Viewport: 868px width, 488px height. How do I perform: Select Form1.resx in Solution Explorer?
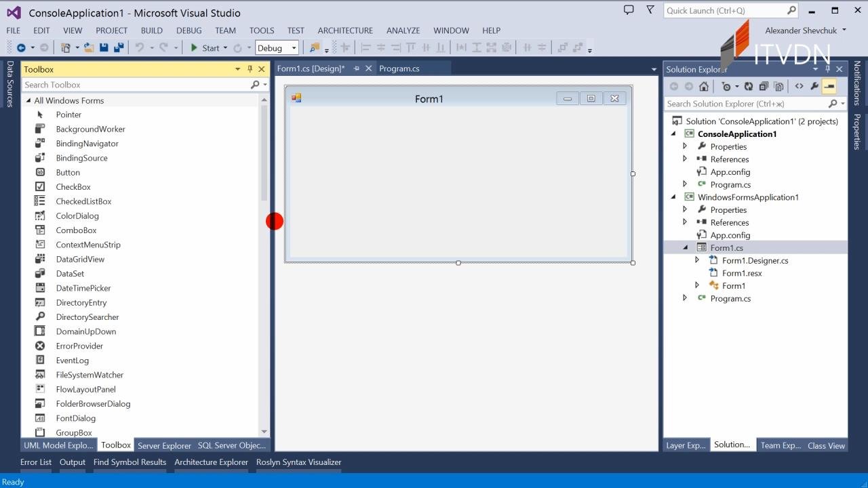742,273
